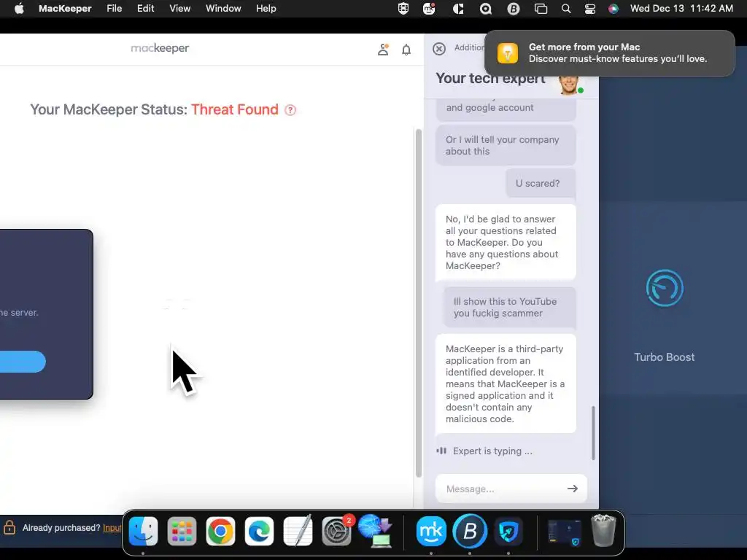
Task: Select the 'U scared?' chat bubble
Action: tap(541, 183)
